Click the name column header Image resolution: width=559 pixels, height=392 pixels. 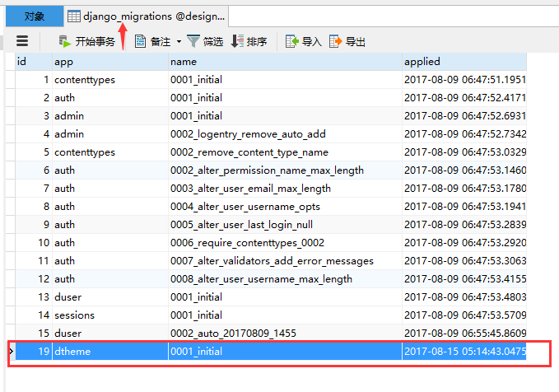pos(285,62)
